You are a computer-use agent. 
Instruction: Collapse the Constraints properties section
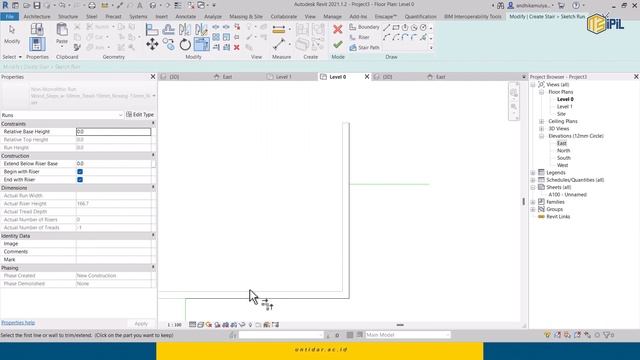click(x=153, y=123)
